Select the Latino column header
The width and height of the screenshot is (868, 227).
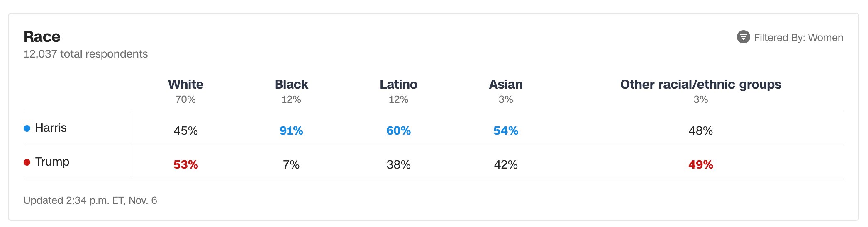click(x=398, y=85)
